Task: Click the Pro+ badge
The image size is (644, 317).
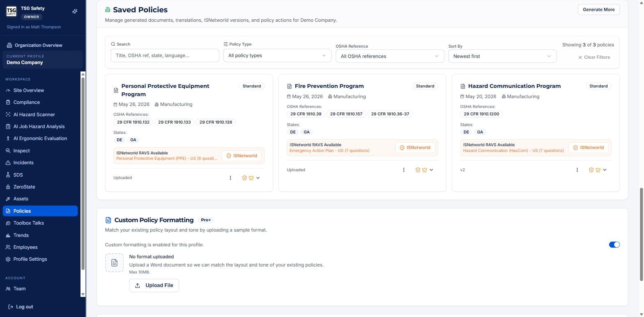Action: point(206,220)
